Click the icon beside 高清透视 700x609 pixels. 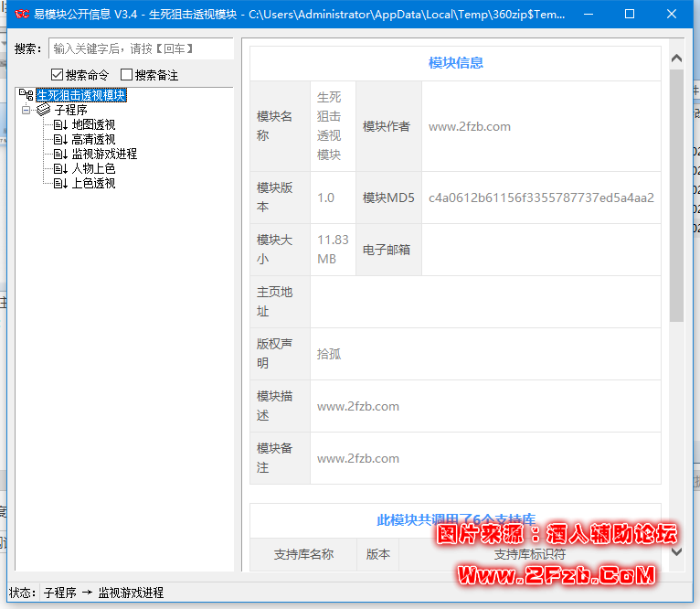tap(60, 139)
